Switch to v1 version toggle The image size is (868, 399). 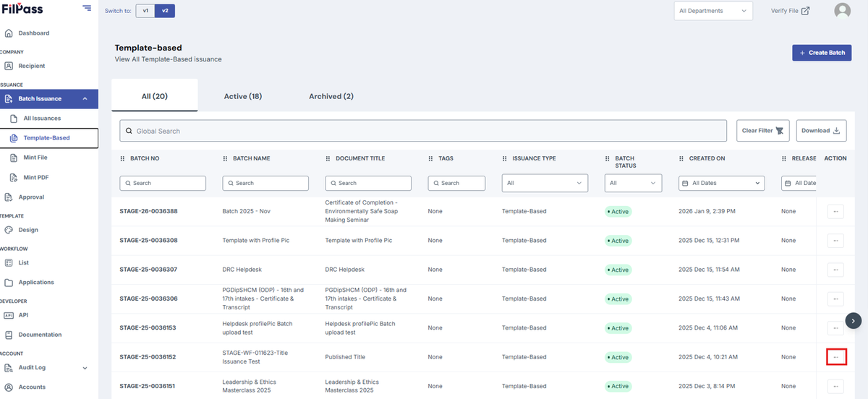[145, 11]
